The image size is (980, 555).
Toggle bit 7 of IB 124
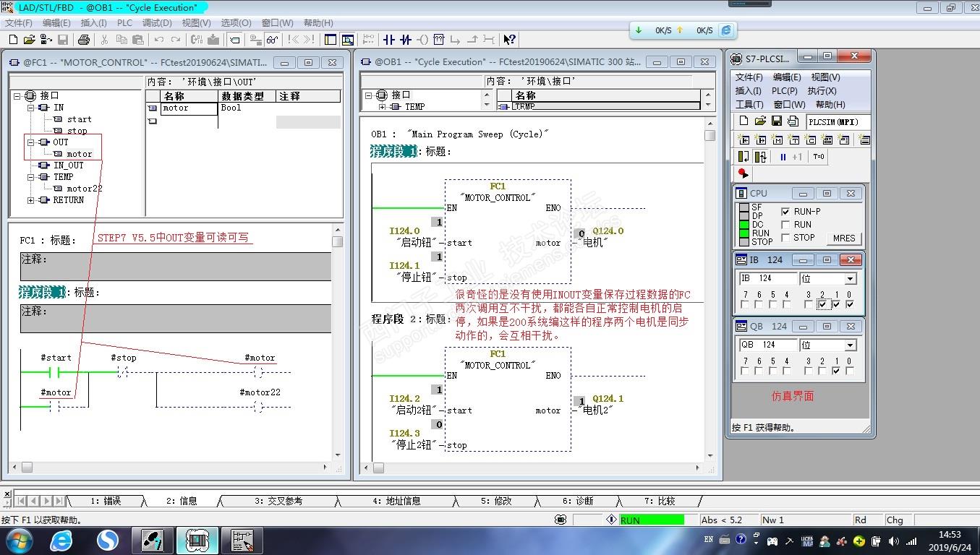pos(745,304)
